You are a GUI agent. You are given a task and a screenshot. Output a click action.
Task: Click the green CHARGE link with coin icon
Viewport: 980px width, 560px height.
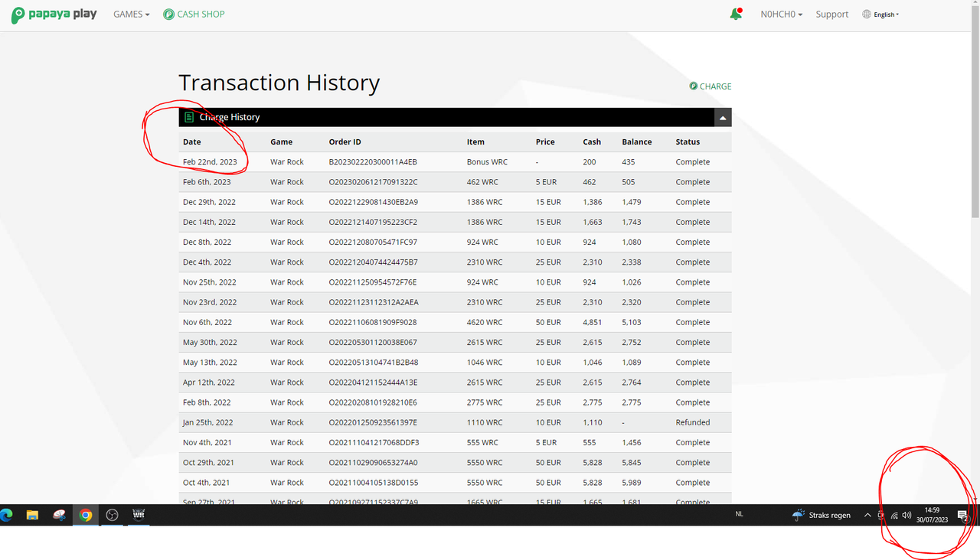pyautogui.click(x=710, y=86)
